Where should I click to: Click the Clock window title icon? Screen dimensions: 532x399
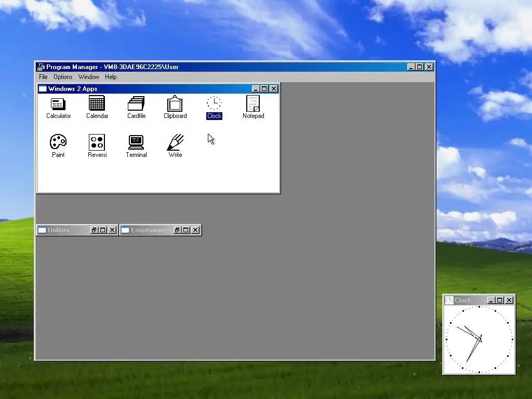pyautogui.click(x=449, y=300)
